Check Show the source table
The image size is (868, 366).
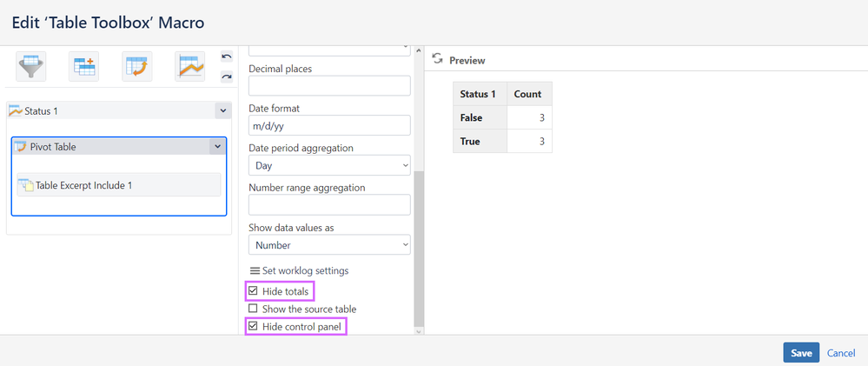253,309
